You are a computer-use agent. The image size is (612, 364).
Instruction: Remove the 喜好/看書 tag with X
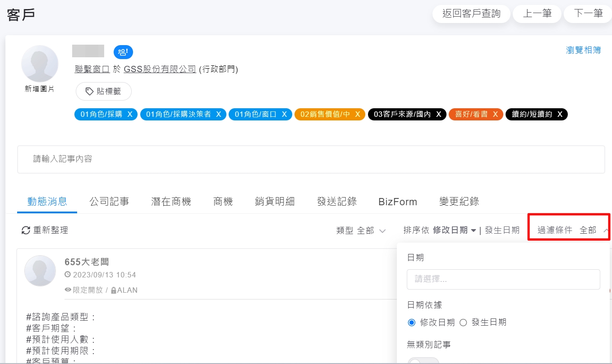(495, 115)
